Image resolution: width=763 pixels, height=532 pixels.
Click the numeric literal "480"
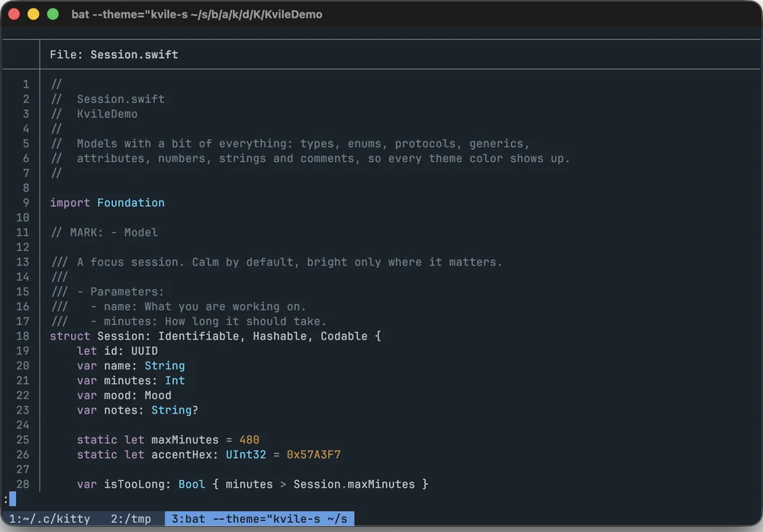tap(250, 440)
